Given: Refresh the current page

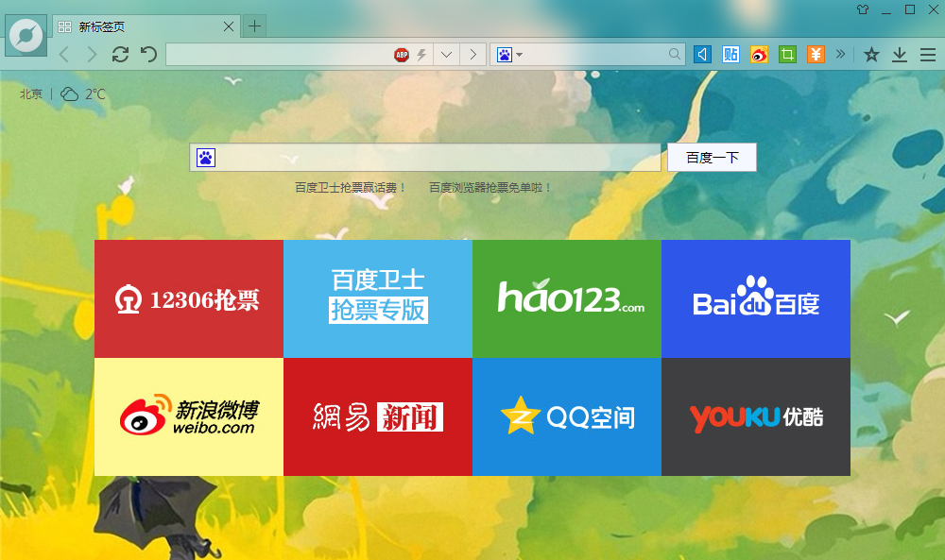Looking at the screenshot, I should point(120,55).
